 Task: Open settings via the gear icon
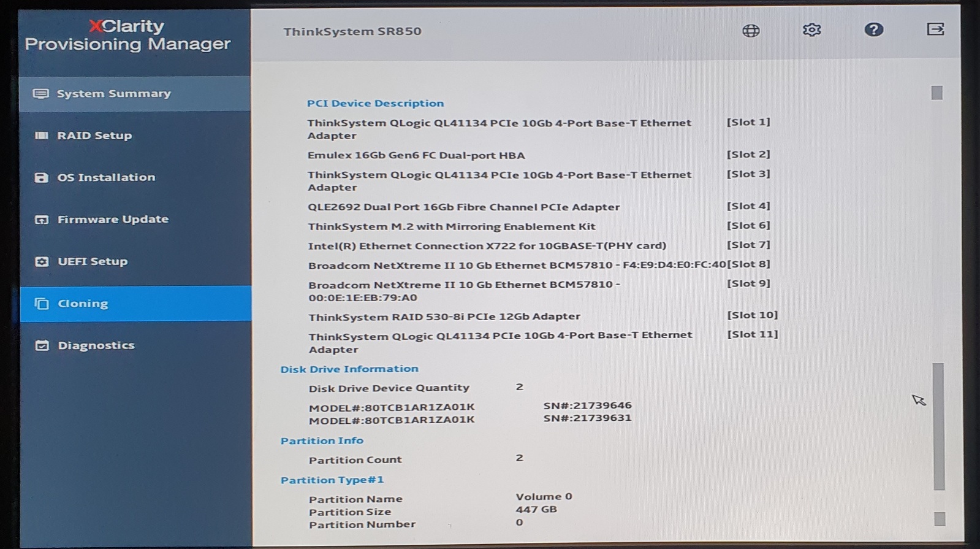click(x=811, y=29)
